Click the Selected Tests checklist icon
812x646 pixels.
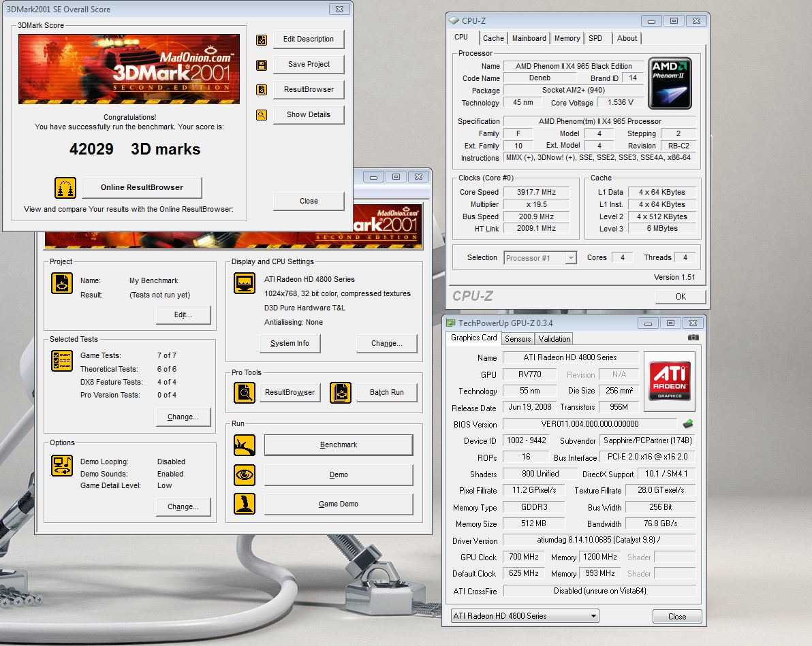click(61, 361)
